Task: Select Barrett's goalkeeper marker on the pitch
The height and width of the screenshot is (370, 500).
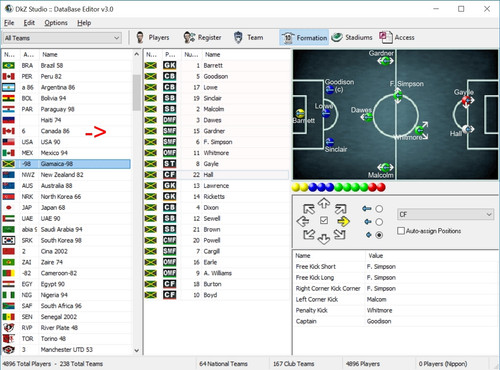Action: pos(300,113)
